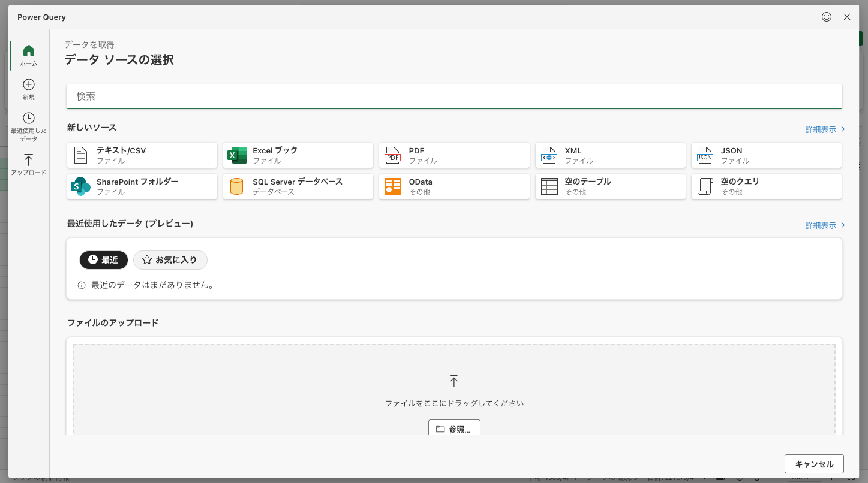Switch to the 最近 filter pill
The width and height of the screenshot is (868, 483).
[104, 260]
